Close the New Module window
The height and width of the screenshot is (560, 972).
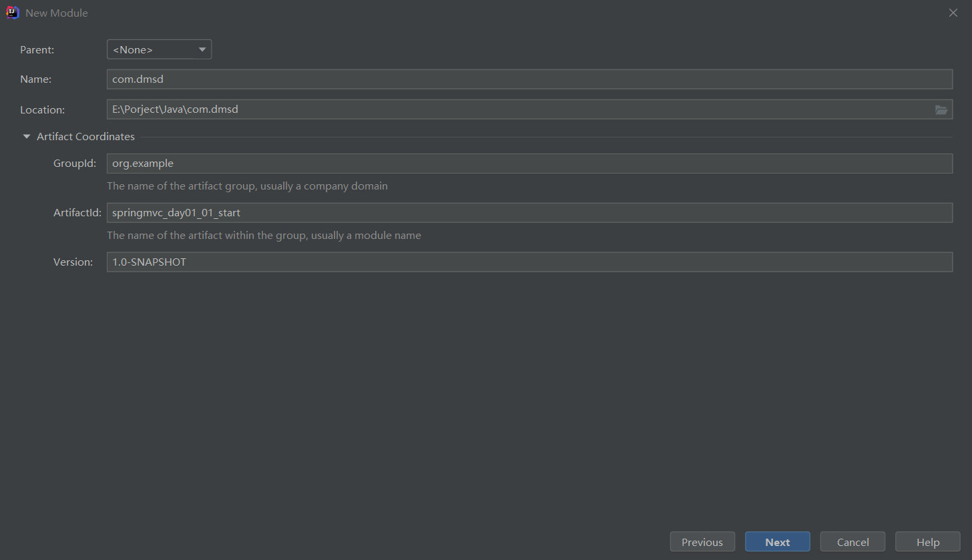953,13
